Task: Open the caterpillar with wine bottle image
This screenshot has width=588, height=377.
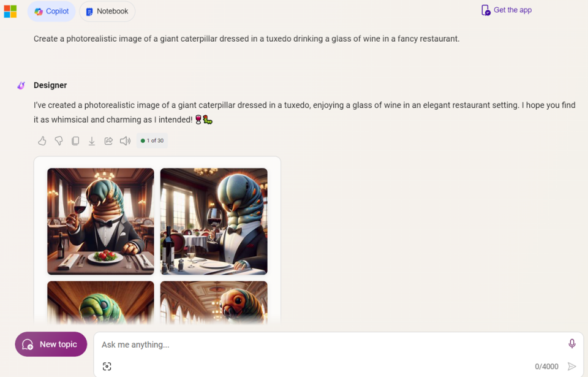Action: (x=214, y=221)
